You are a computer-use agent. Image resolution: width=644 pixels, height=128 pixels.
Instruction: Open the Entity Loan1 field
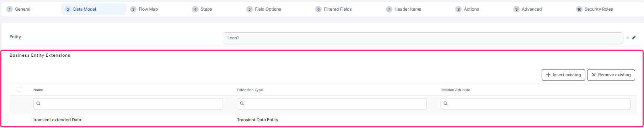tap(423, 38)
